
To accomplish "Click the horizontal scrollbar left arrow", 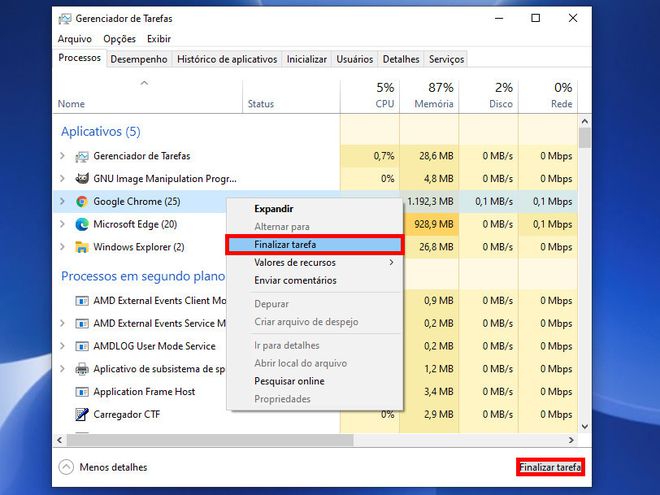I will point(59,440).
